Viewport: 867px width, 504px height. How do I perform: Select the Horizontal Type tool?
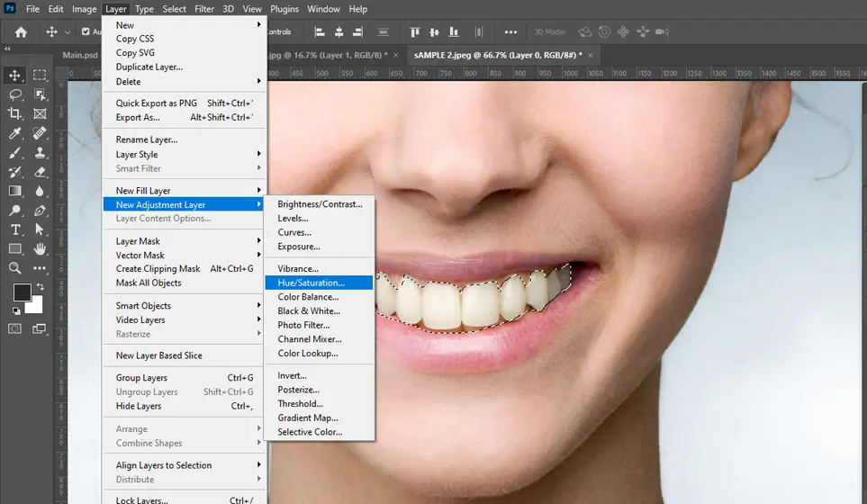[15, 229]
